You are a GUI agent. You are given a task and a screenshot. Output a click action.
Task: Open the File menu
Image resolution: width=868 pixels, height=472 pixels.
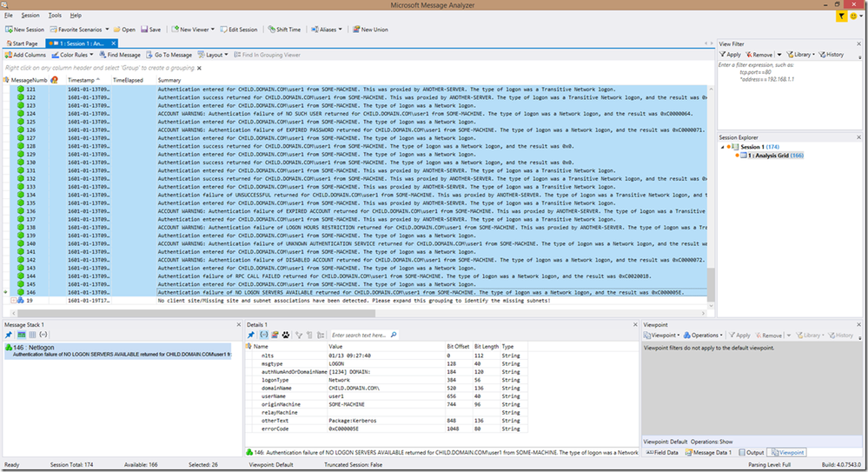pyautogui.click(x=9, y=16)
